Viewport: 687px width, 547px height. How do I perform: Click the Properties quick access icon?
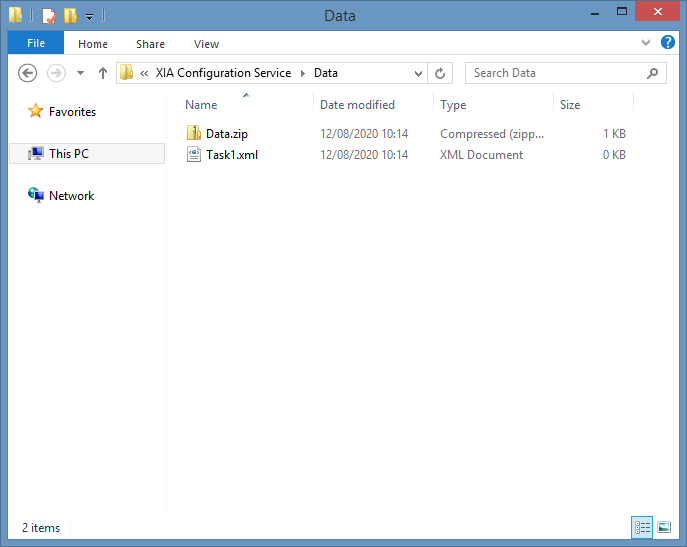tap(49, 16)
